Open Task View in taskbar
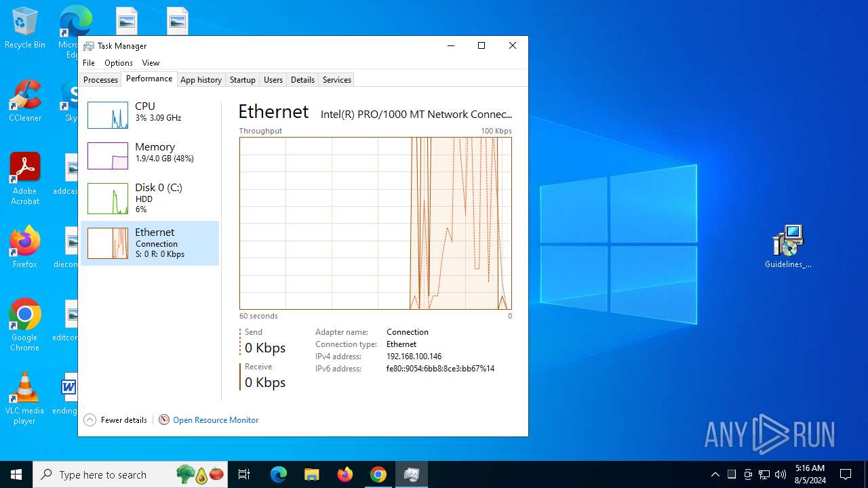868x488 pixels. (x=244, y=474)
